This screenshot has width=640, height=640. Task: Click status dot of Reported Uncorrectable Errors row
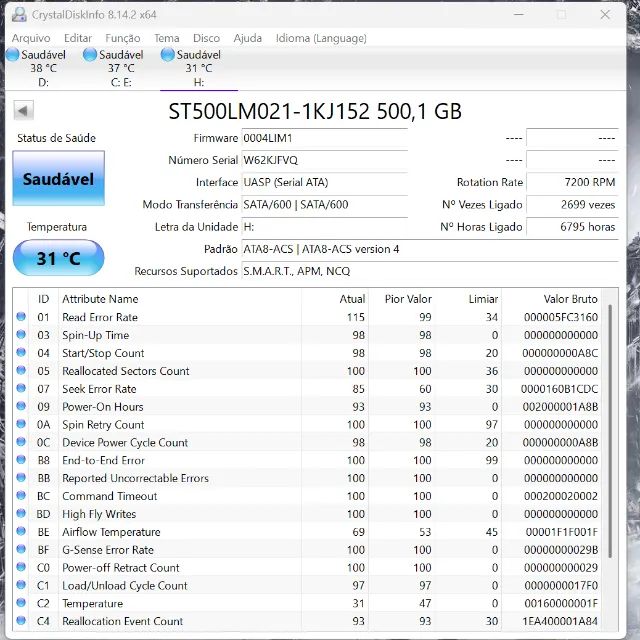21,478
